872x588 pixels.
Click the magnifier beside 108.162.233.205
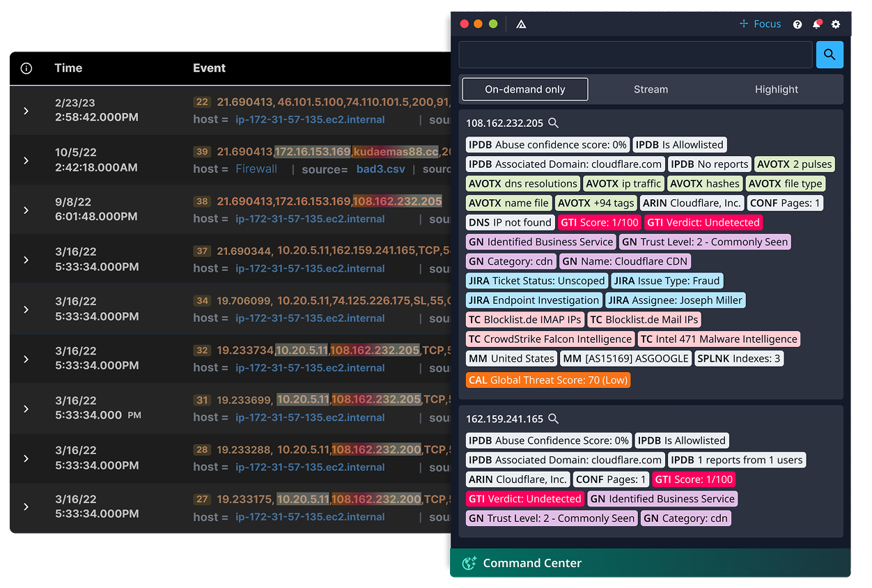point(553,123)
